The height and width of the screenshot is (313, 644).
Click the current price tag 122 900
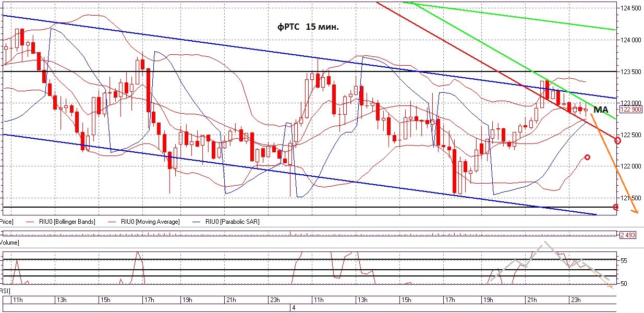631,110
